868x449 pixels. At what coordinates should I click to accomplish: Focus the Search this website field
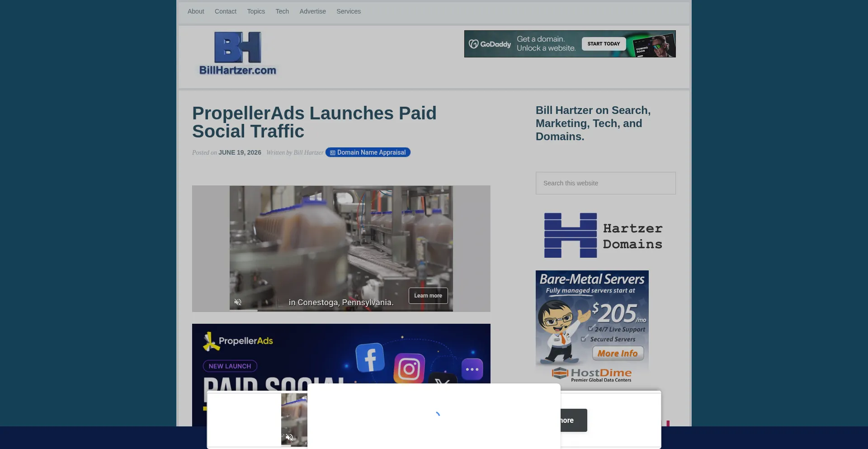(x=606, y=183)
